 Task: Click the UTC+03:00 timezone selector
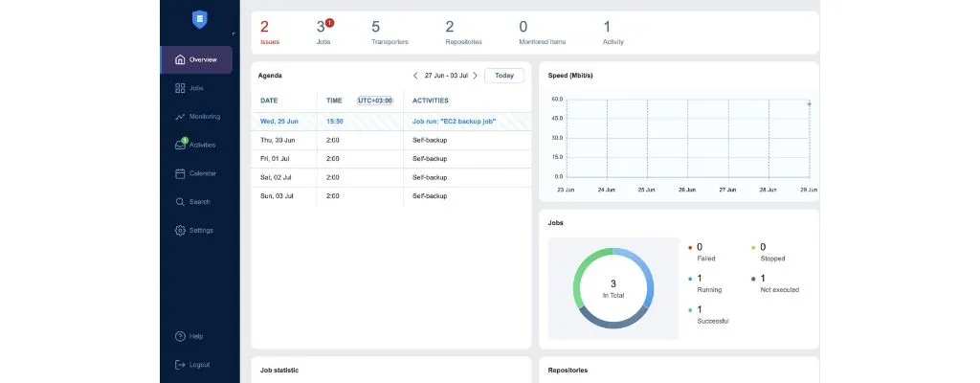click(x=375, y=100)
